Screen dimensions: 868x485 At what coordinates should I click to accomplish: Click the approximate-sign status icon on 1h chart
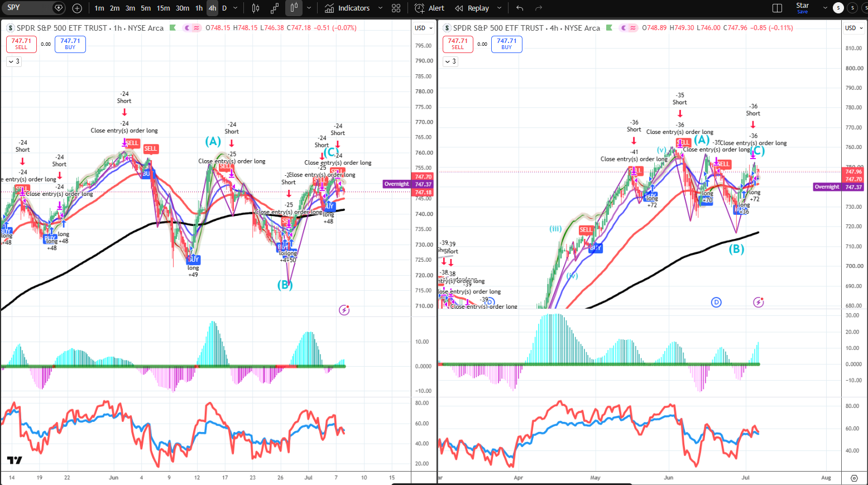196,28
